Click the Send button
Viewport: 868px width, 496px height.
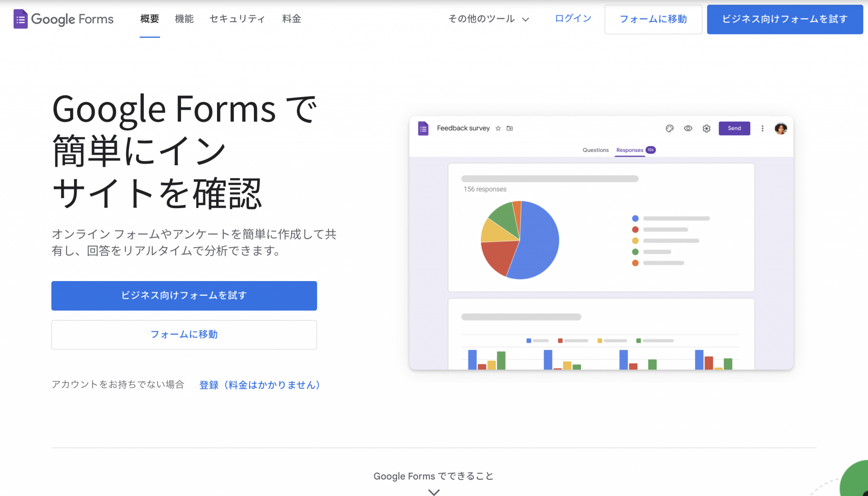pyautogui.click(x=734, y=128)
